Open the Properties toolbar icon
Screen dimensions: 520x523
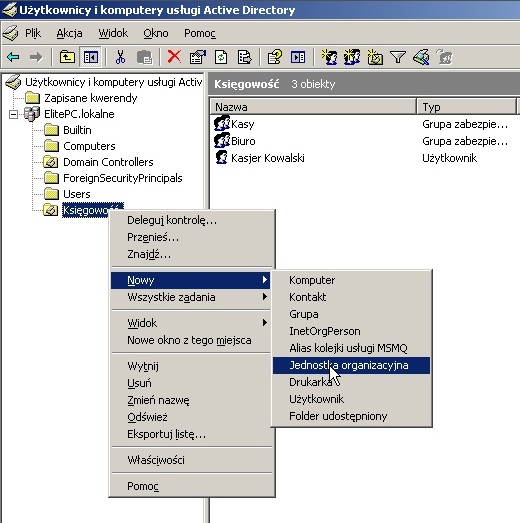[x=198, y=57]
